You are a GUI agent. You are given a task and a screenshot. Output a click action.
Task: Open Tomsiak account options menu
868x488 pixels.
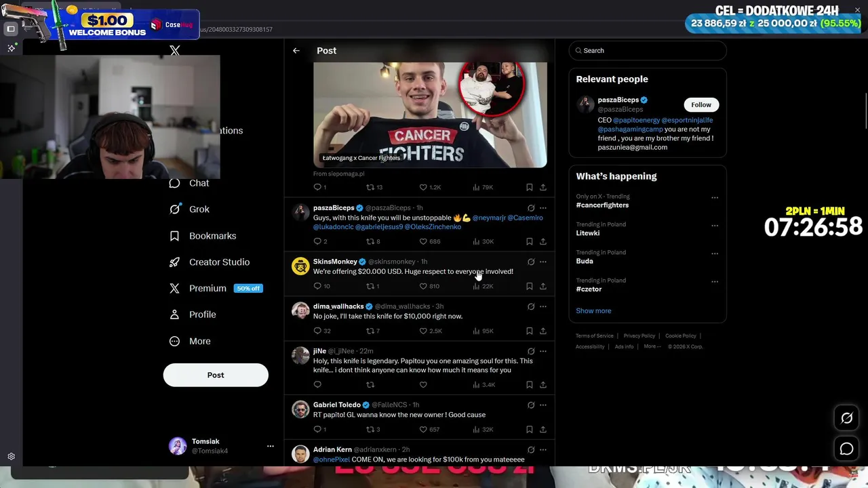[270, 446]
